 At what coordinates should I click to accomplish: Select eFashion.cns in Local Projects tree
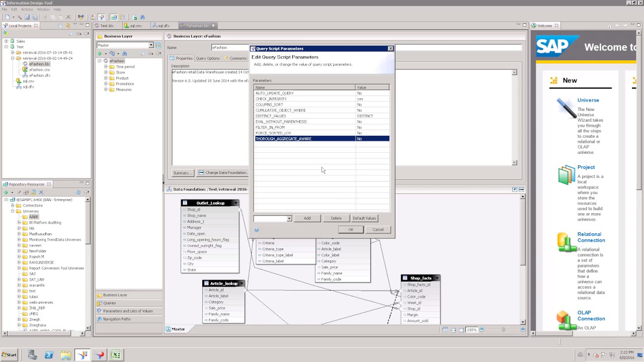39,70
